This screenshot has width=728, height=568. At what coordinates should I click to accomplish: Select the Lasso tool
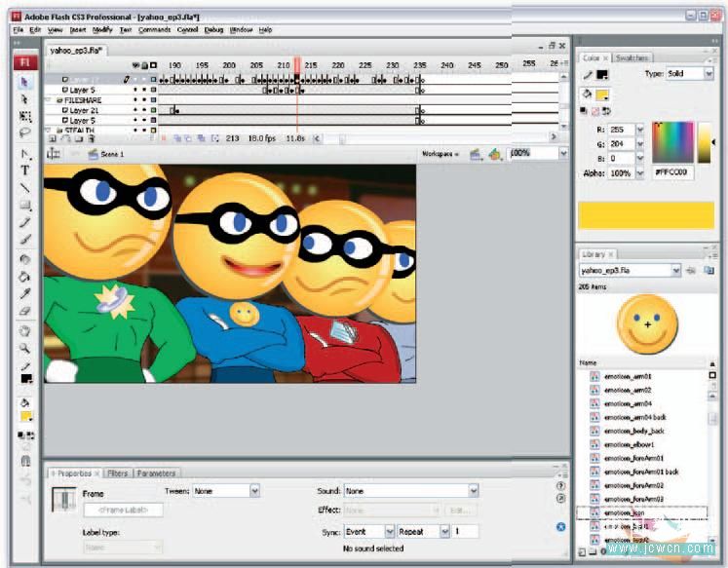coord(24,133)
